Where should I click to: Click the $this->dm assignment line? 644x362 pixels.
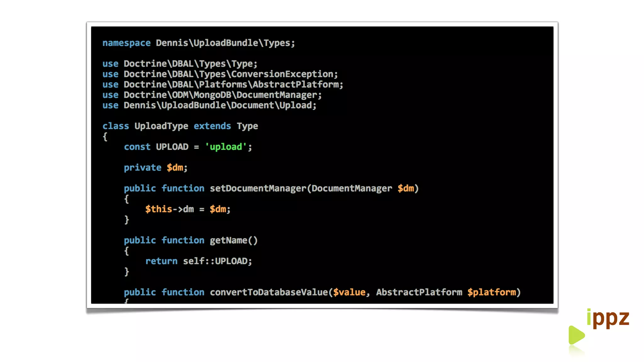point(188,209)
